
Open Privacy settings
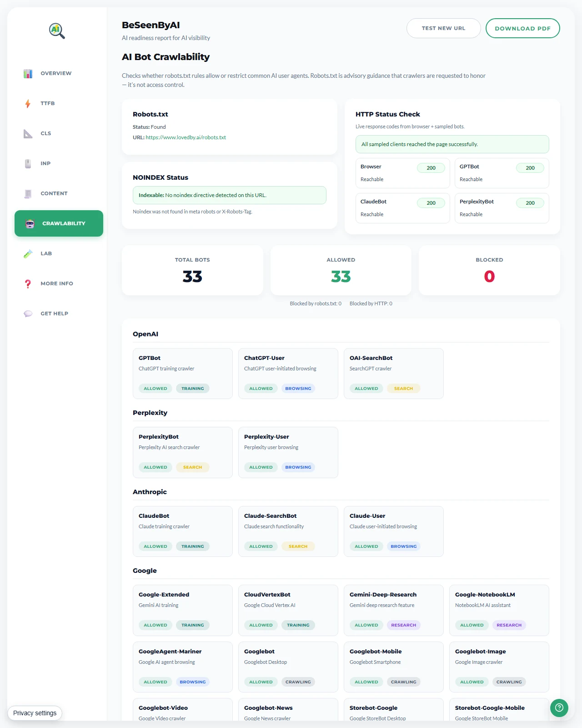pyautogui.click(x=35, y=713)
